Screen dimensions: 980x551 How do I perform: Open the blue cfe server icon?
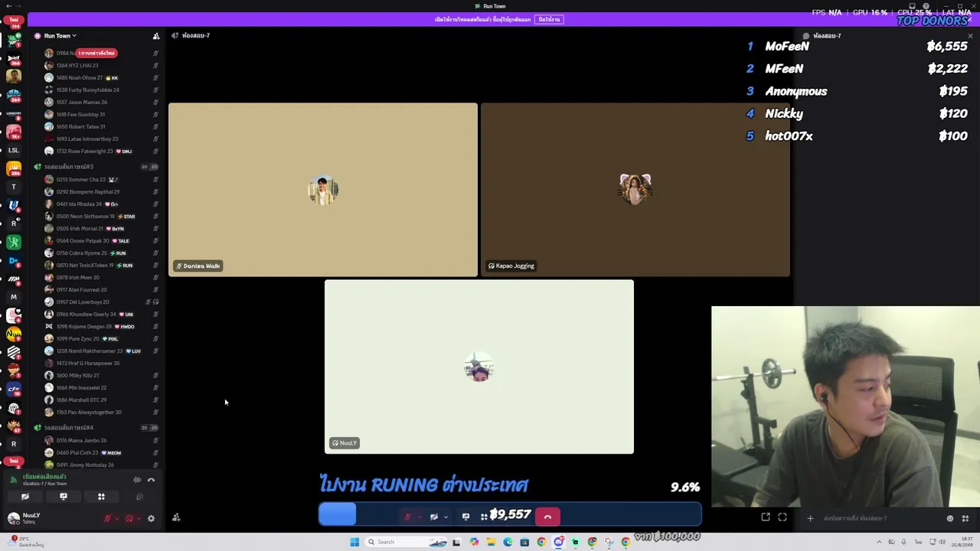click(13, 390)
